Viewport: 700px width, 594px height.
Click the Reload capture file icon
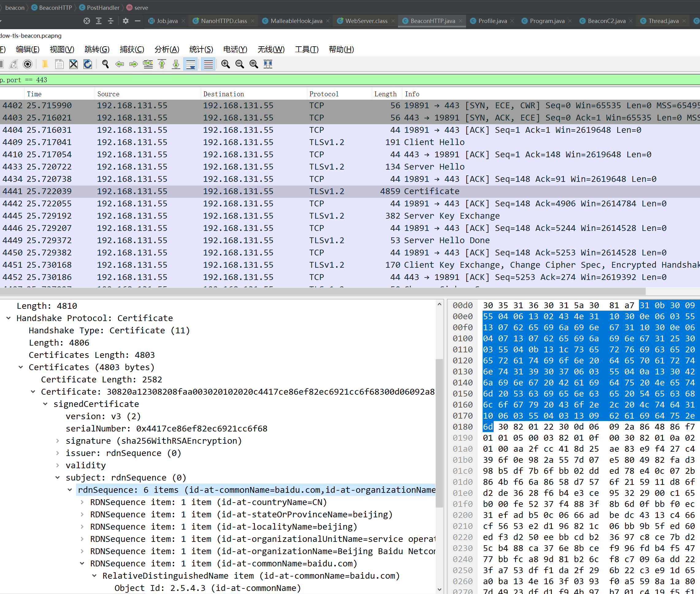88,64
